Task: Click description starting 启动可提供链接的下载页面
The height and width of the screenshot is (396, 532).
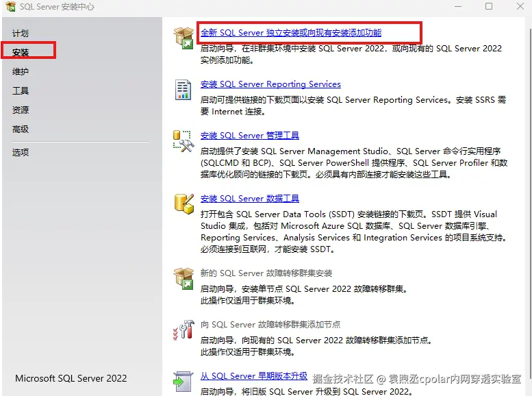Action: click(353, 106)
